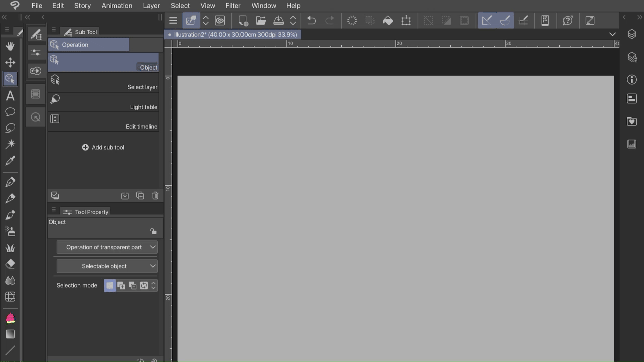This screenshot has height=362, width=644.
Task: Open Clip Studio launcher icon
Action: point(220,21)
